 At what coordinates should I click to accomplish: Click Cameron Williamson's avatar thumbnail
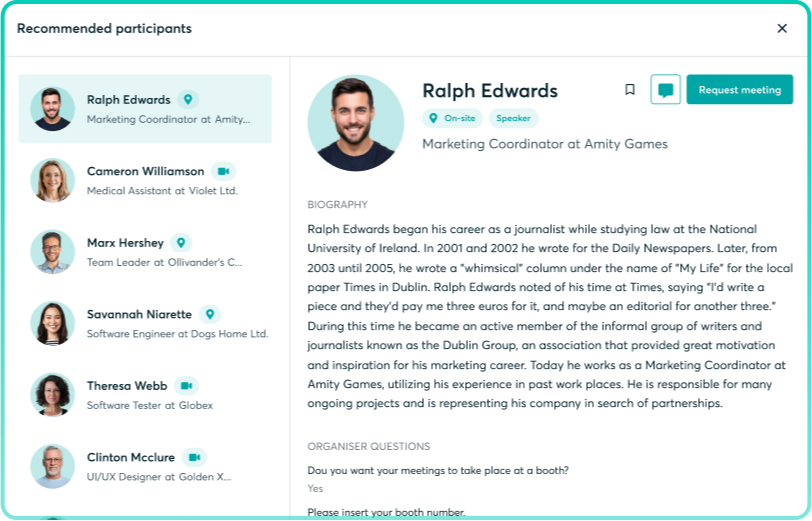pyautogui.click(x=52, y=180)
